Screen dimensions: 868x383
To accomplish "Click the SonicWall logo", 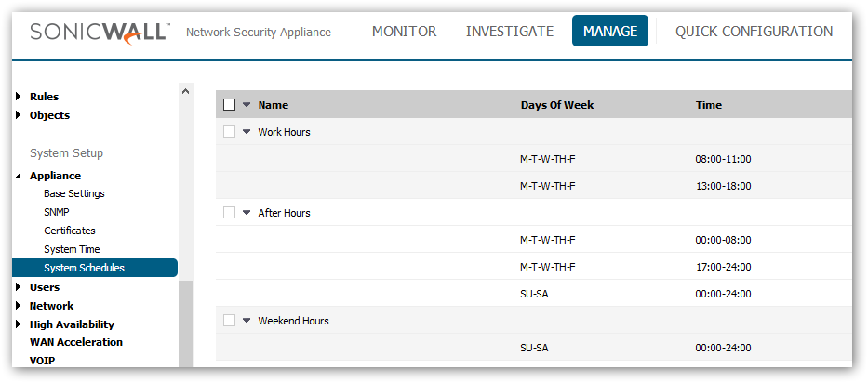I will [100, 33].
